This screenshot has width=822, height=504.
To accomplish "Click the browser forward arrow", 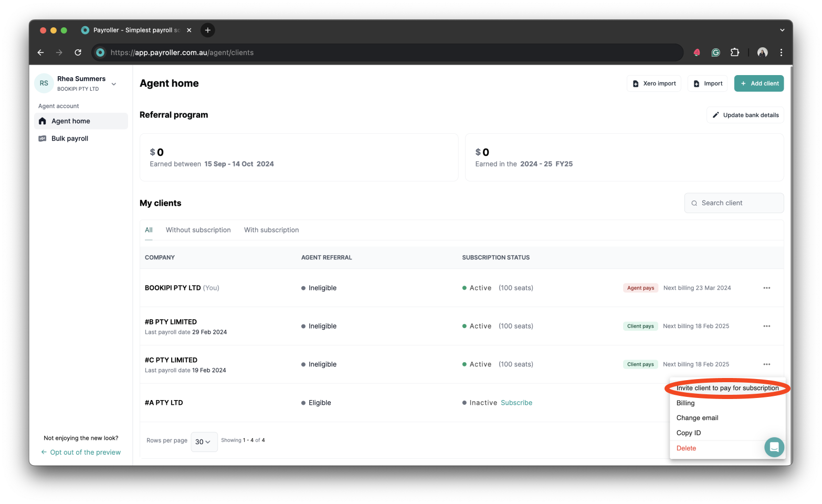I will [x=59, y=52].
